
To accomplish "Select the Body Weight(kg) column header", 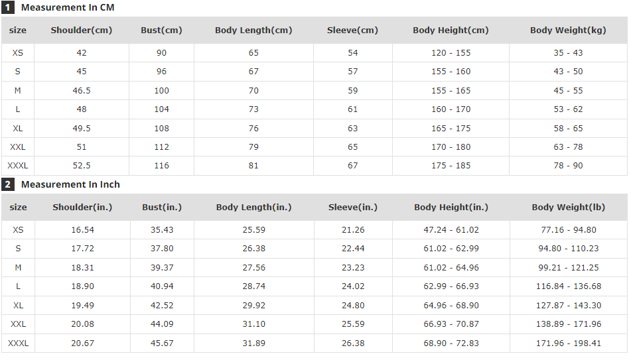I will [568, 30].
